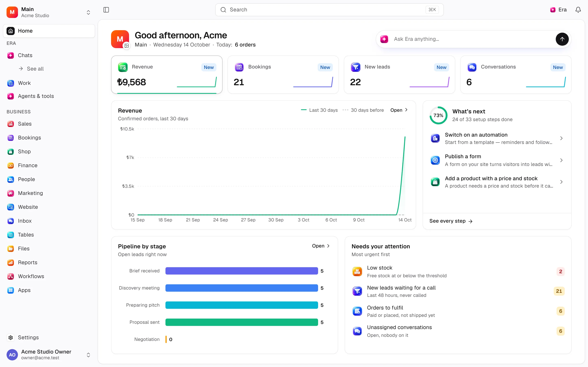Open the Publish a form chevron

click(561, 160)
